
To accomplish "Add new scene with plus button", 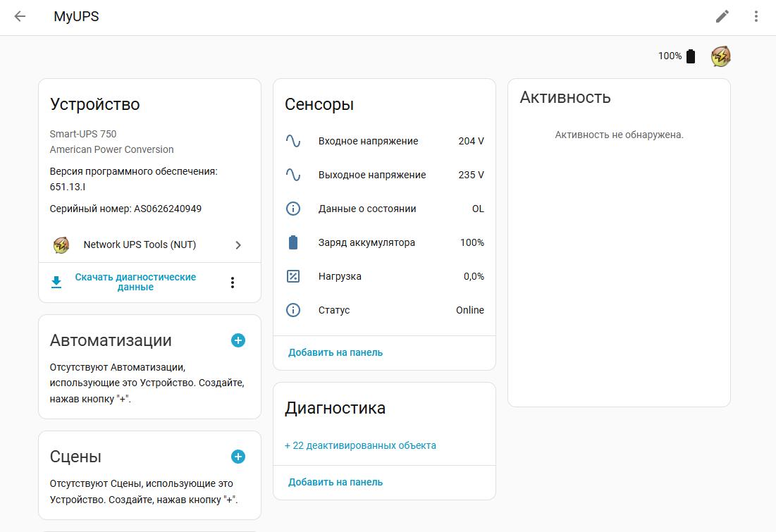I will tap(238, 457).
